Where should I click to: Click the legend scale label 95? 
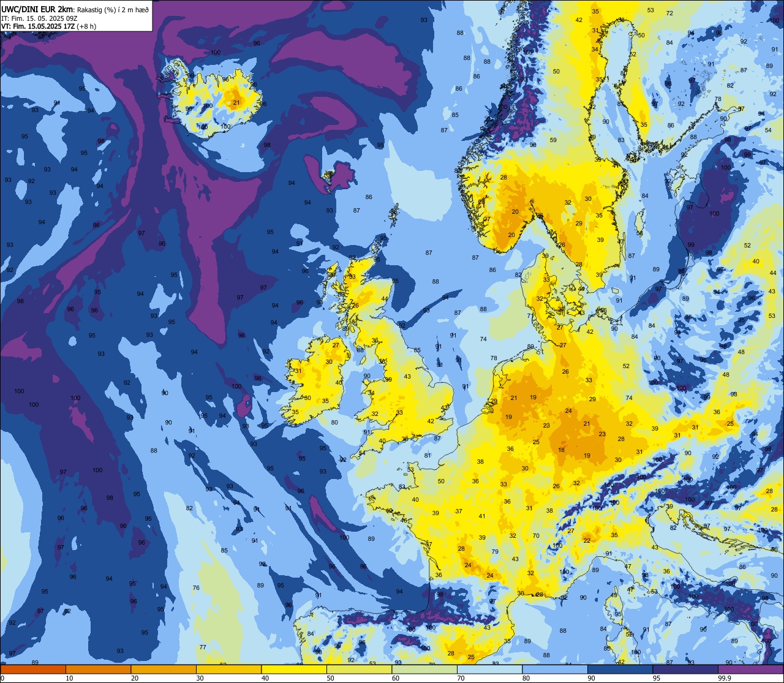[657, 678]
